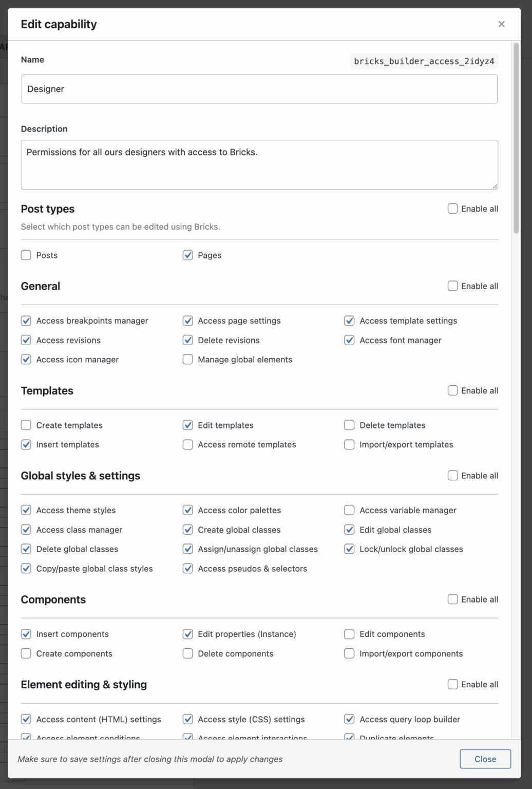Disable Access theme styles
Image resolution: width=532 pixels, height=789 pixels.
pos(26,510)
